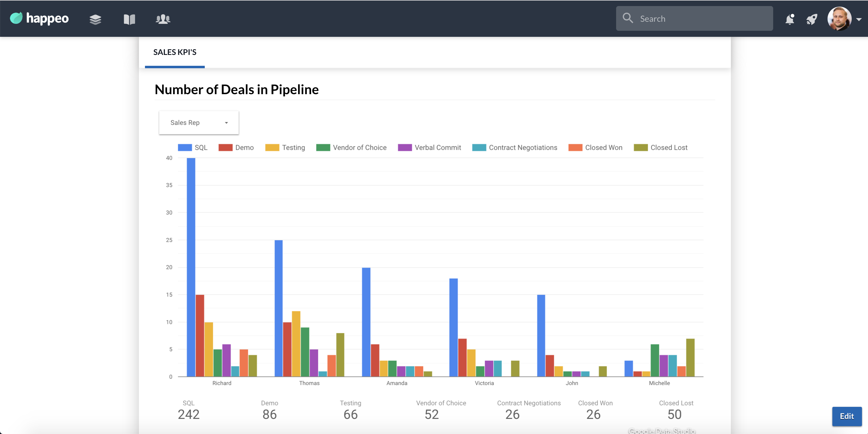This screenshot has width=868, height=434.
Task: Open notifications bell icon
Action: [x=789, y=19]
